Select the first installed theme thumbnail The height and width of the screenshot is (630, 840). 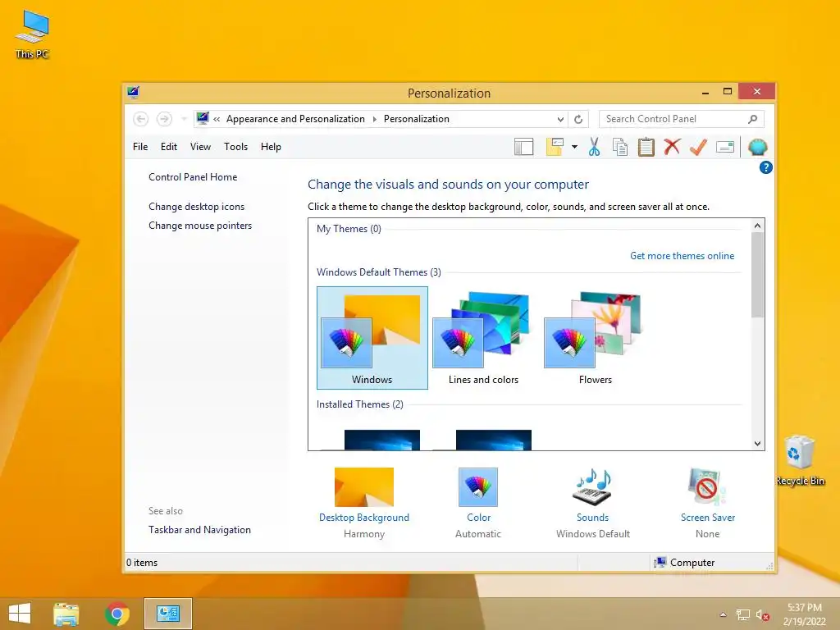[x=382, y=440]
